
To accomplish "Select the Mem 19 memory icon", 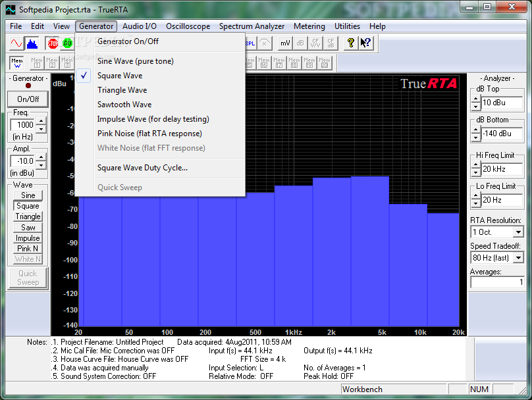I will click(x=309, y=63).
